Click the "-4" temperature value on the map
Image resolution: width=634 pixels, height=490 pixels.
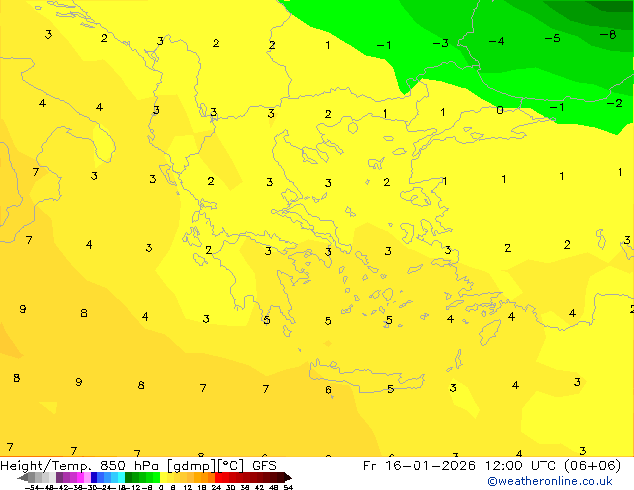click(497, 41)
